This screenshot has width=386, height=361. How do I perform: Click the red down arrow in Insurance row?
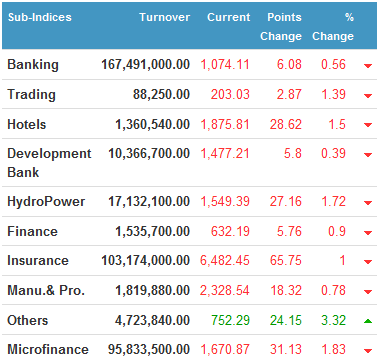click(x=368, y=262)
